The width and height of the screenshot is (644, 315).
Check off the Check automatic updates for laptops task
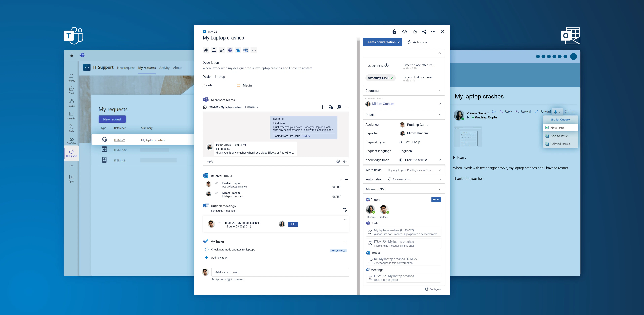207,249
